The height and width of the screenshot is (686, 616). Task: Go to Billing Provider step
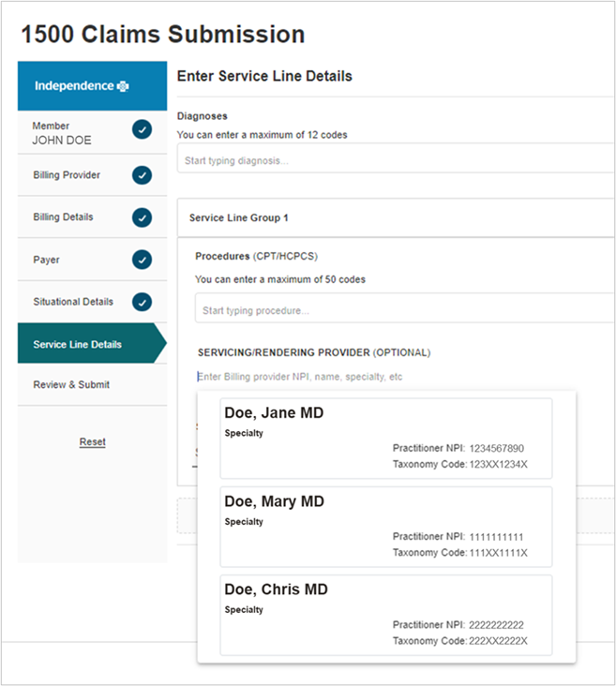pyautogui.click(x=67, y=175)
